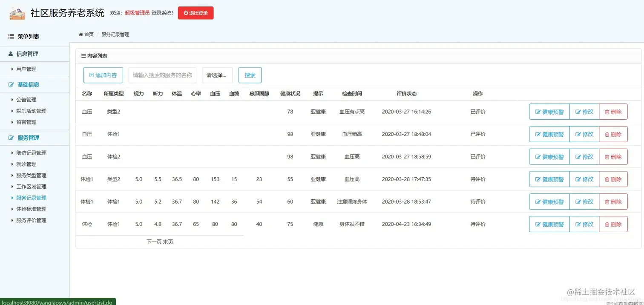Open 下一页 to view the next page
This screenshot has height=305, width=644.
pos(154,241)
